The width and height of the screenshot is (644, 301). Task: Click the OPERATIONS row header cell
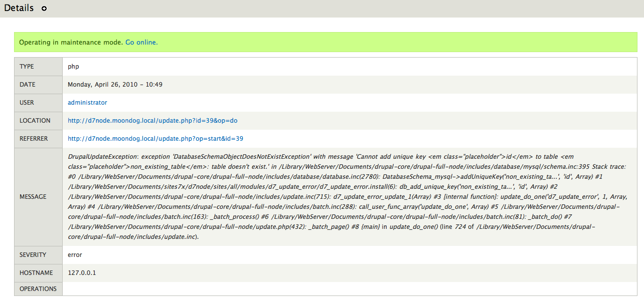[37, 288]
